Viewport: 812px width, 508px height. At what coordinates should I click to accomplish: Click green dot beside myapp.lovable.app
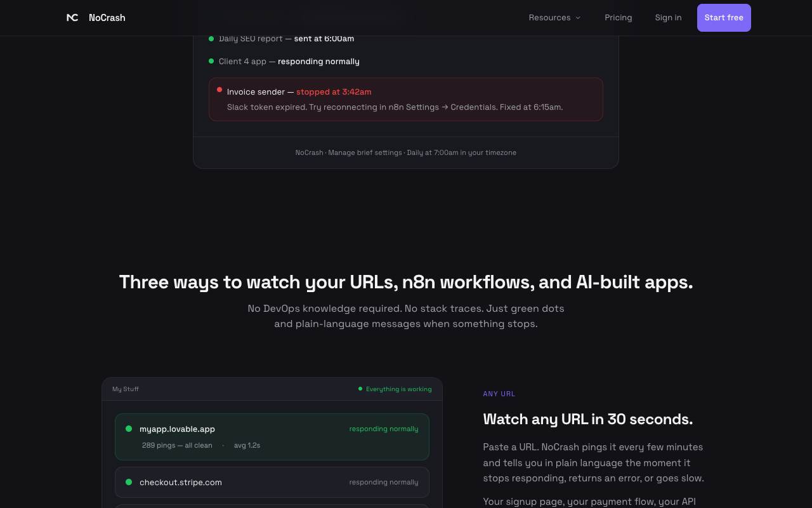pos(129,429)
